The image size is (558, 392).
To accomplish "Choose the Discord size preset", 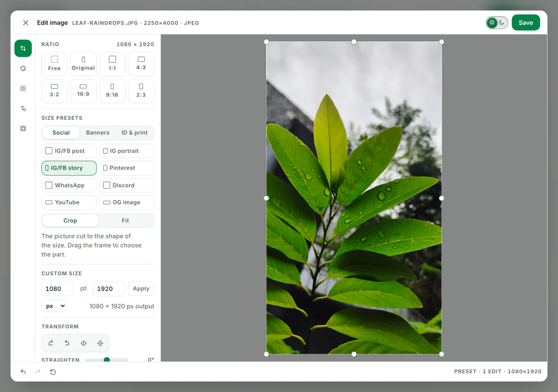I will point(126,185).
